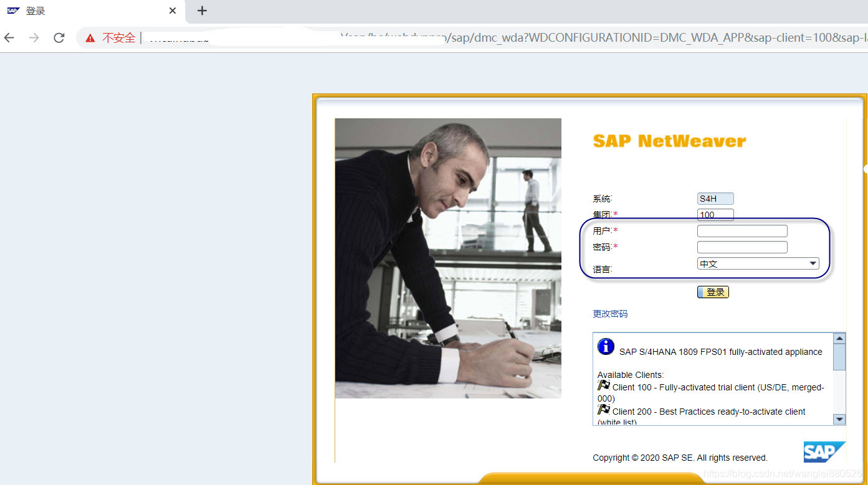Click the flag icon beside Client 200
The height and width of the screenshot is (485, 868).
(603, 409)
